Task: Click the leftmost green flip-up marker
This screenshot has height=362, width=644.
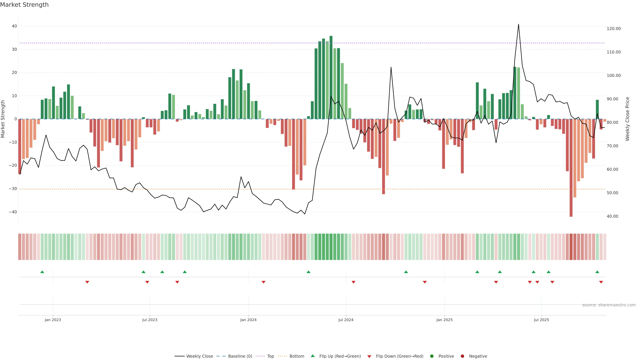Action: click(42, 272)
